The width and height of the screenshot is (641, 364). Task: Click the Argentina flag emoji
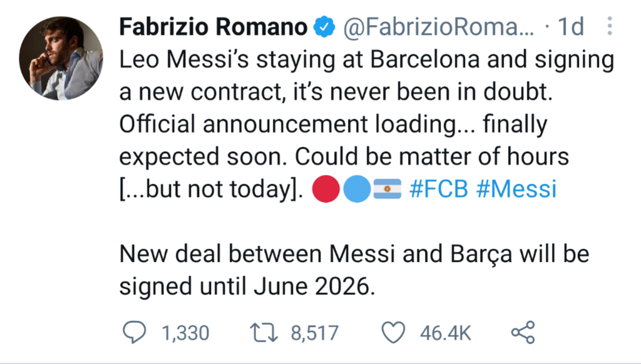coord(387,189)
